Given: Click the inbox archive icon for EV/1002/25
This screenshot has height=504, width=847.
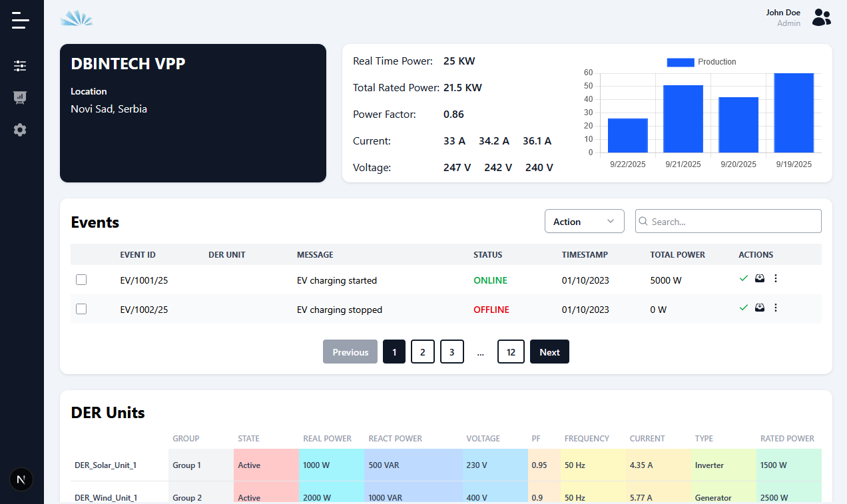Looking at the screenshot, I should pos(760,308).
